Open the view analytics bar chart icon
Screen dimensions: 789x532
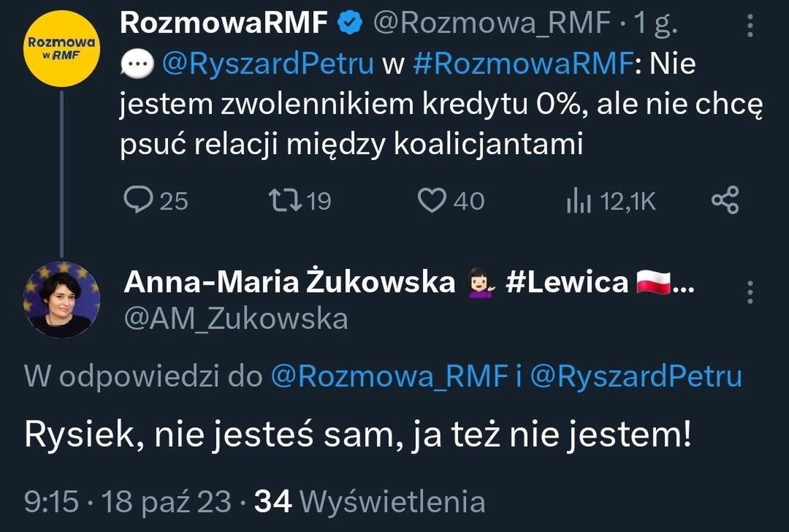(579, 202)
